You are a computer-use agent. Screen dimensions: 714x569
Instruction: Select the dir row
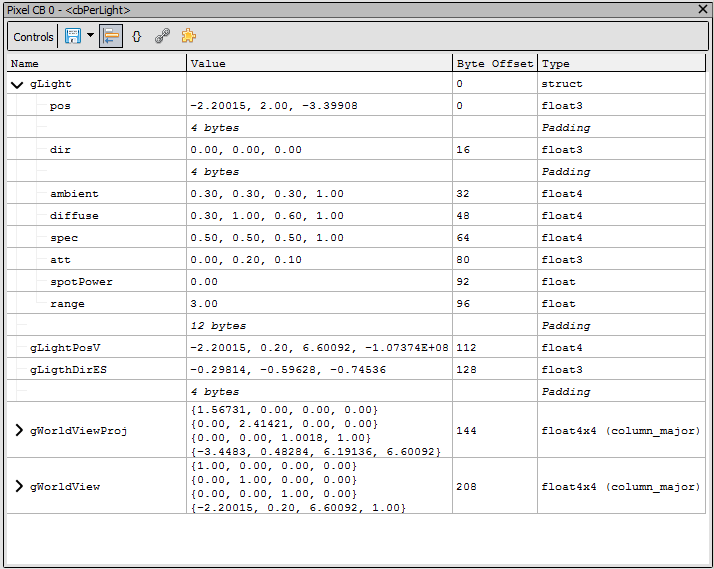click(x=356, y=150)
